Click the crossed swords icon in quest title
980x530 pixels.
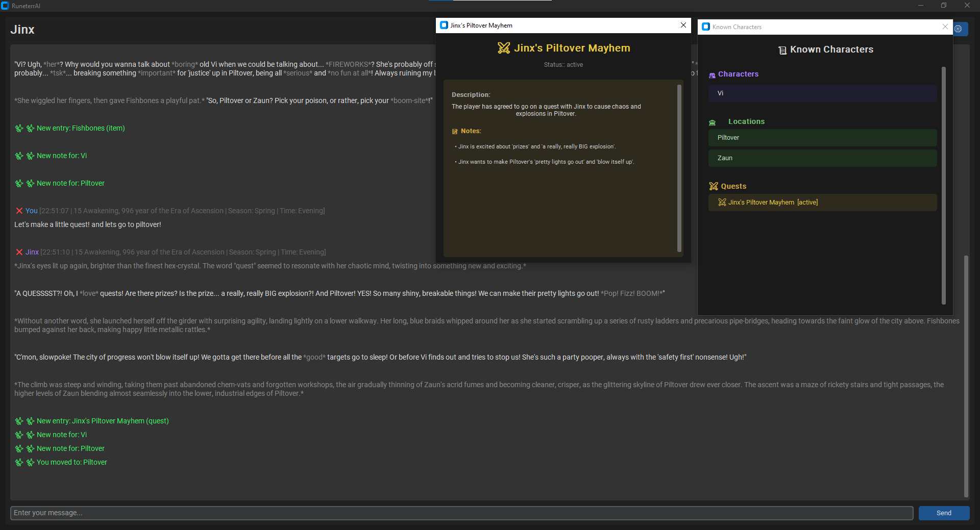[504, 48]
